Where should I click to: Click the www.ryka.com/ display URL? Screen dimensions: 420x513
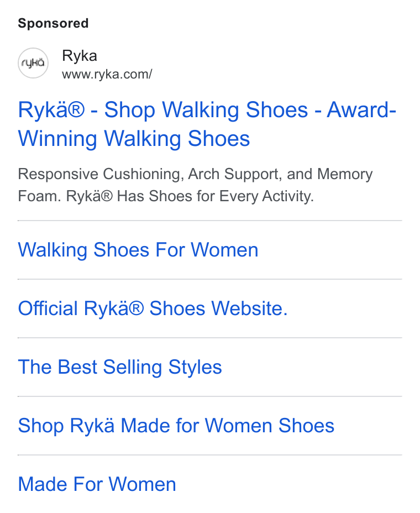(x=107, y=74)
